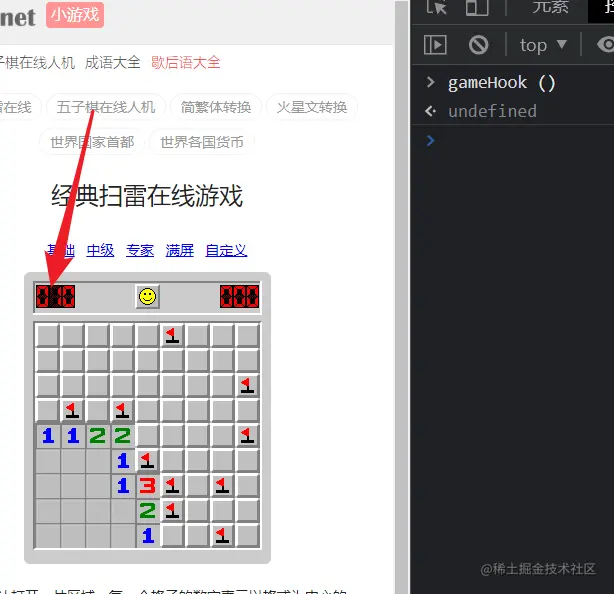Switch to the 元素 Elements tab
Screen dimensions: 614x594
click(x=550, y=7)
